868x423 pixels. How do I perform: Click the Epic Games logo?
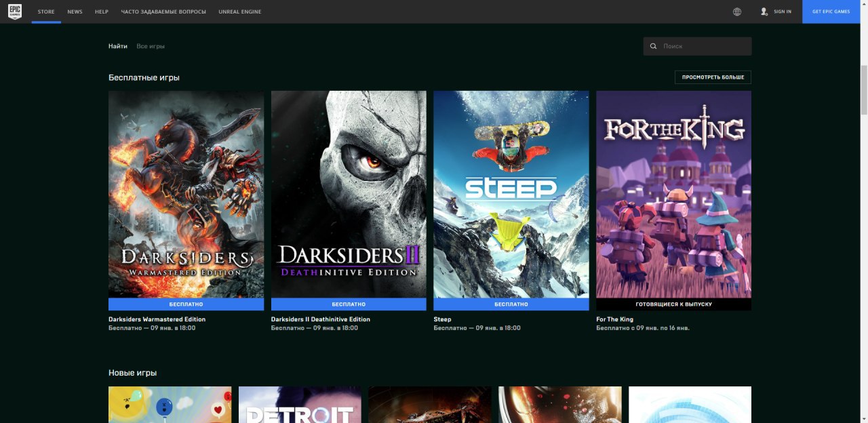[x=15, y=12]
